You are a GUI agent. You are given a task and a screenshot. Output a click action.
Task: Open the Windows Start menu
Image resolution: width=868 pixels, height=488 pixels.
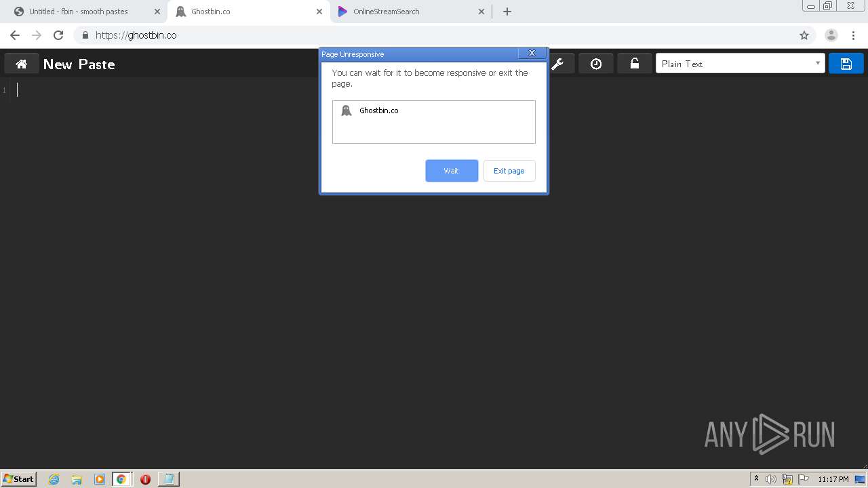coord(19,479)
